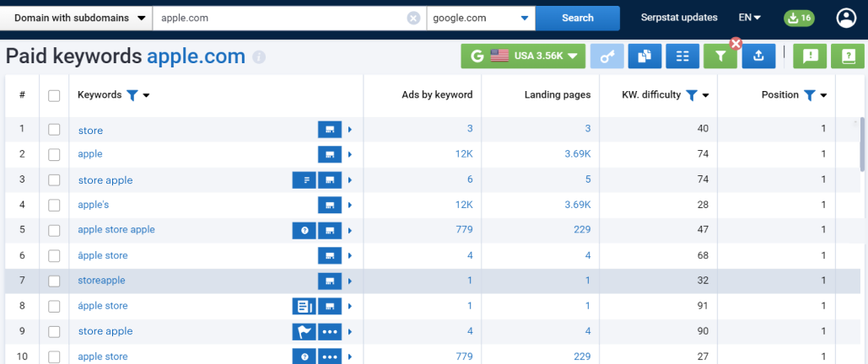Check the box for 'storeapple' row
The height and width of the screenshot is (364, 868).
[54, 281]
